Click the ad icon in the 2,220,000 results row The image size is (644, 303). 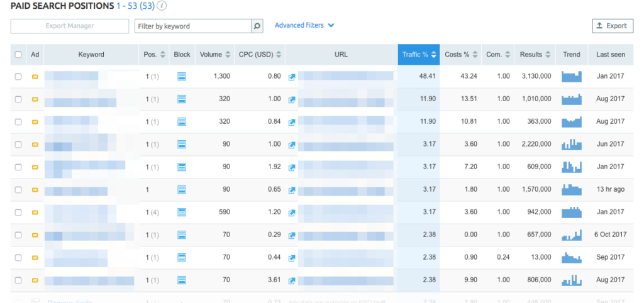(35, 144)
